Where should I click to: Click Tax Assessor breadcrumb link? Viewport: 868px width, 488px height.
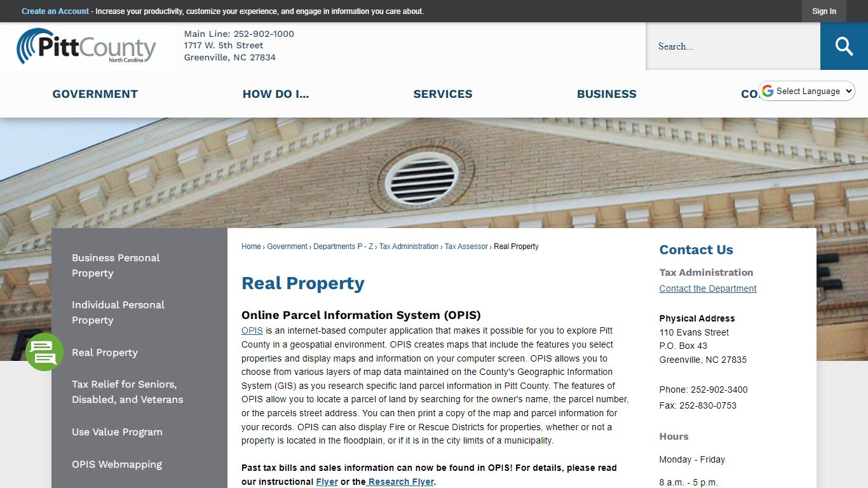466,247
